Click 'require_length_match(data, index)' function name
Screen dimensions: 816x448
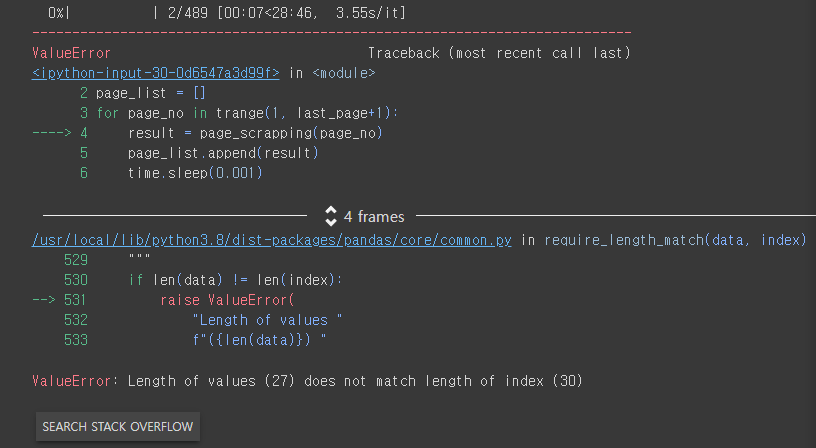pyautogui.click(x=675, y=240)
